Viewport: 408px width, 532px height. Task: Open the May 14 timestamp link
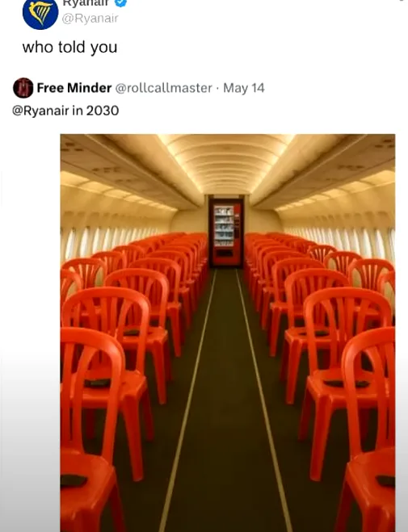[244, 88]
